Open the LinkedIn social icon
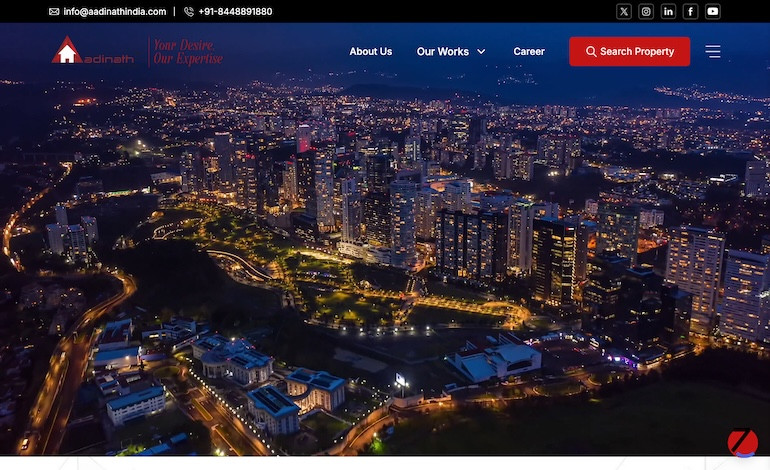The image size is (770, 470). (668, 12)
